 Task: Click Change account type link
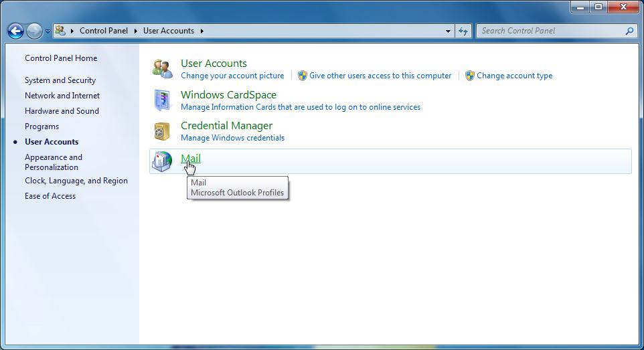tap(514, 76)
